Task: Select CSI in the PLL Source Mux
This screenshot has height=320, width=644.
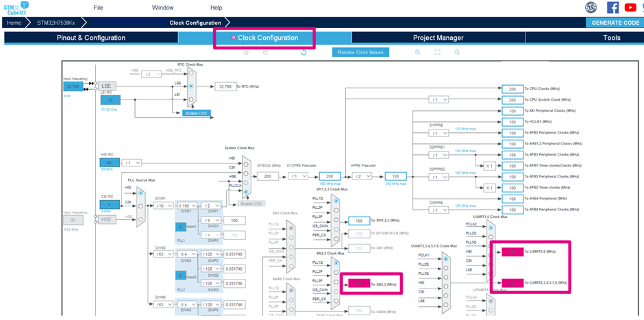Action: pyautogui.click(x=141, y=203)
